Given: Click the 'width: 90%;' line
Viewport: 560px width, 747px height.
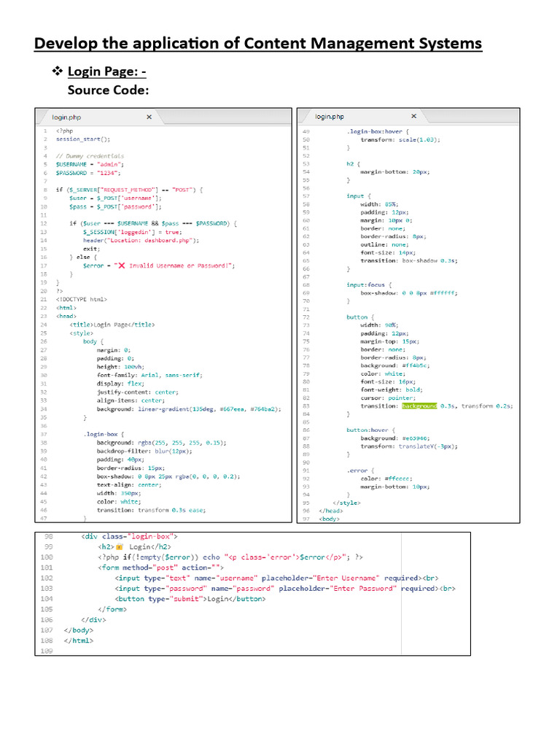Looking at the screenshot, I should 379,325.
